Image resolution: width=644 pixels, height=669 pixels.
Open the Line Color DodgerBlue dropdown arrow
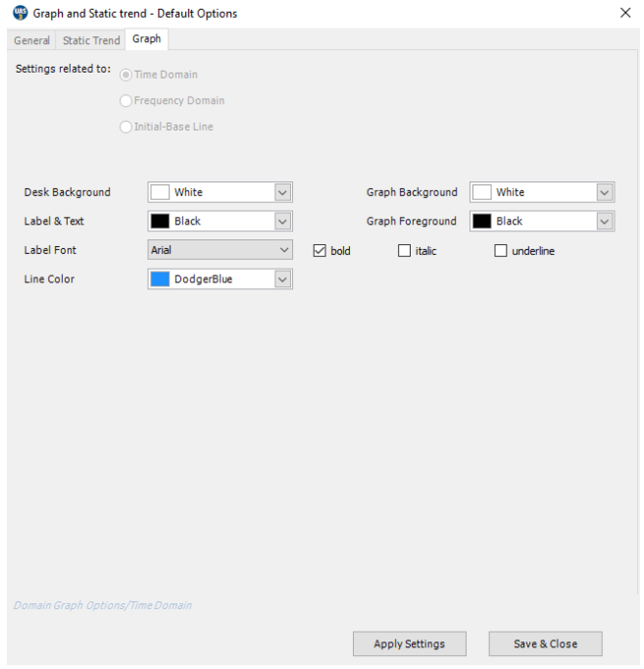coord(282,280)
